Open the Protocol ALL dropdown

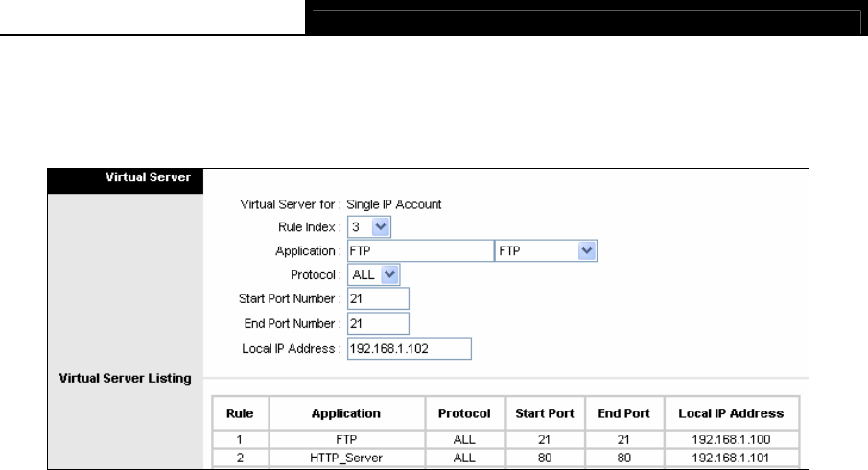click(374, 274)
